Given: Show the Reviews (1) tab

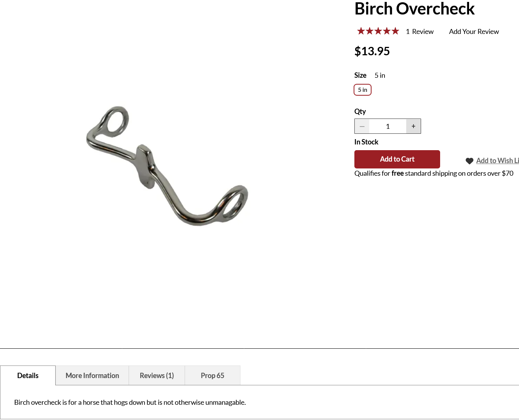Looking at the screenshot, I should (157, 375).
